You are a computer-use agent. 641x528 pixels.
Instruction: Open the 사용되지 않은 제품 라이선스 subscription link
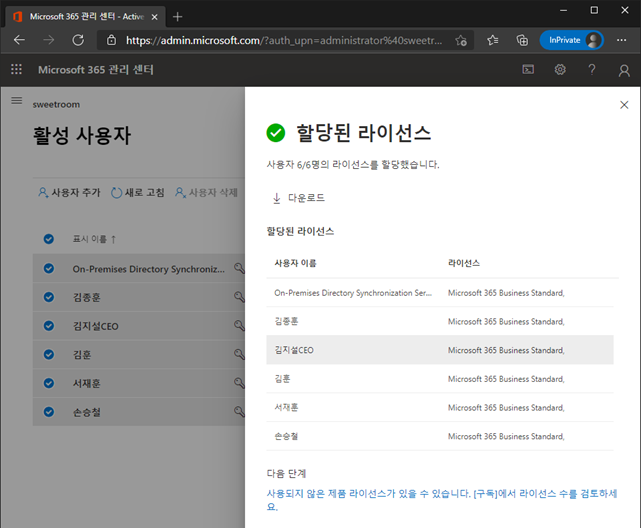442,500
